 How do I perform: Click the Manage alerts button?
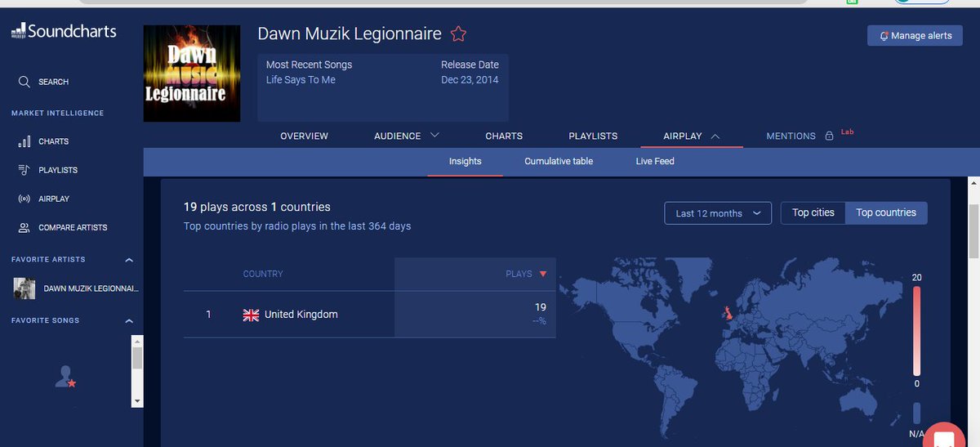[x=915, y=35]
